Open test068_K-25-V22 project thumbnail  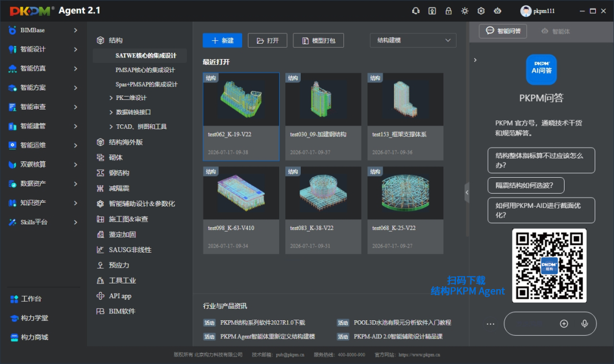pyautogui.click(x=405, y=193)
